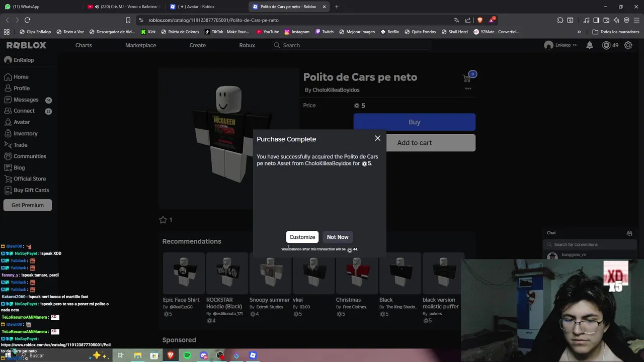Viewport: 644px width, 362px height.
Task: Open the Clips EnRalop bookmark
Action: coord(35,32)
